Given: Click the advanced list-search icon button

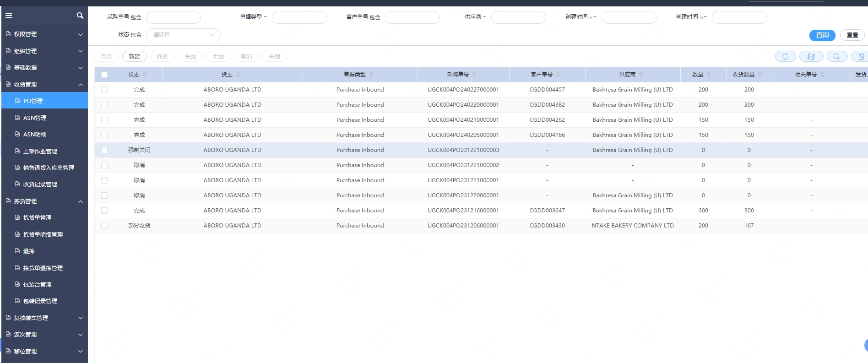Looking at the screenshot, I should click(861, 56).
